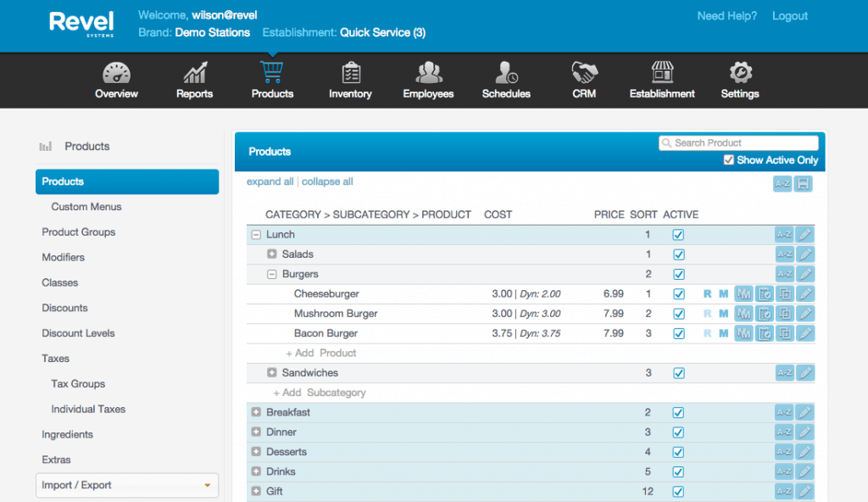Image resolution: width=868 pixels, height=502 pixels.
Task: Select the MM icon on the Cheeseburger row
Action: 743,293
